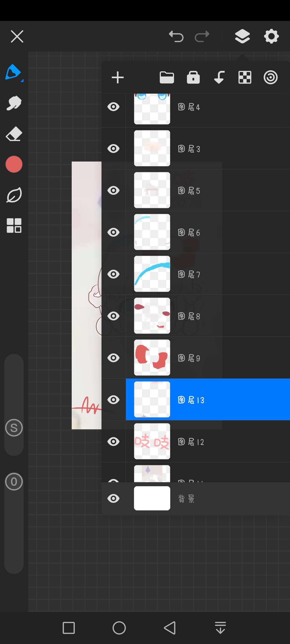Toggle alpha lock checkerboard icon
The width and height of the screenshot is (290, 644).
[x=245, y=78]
